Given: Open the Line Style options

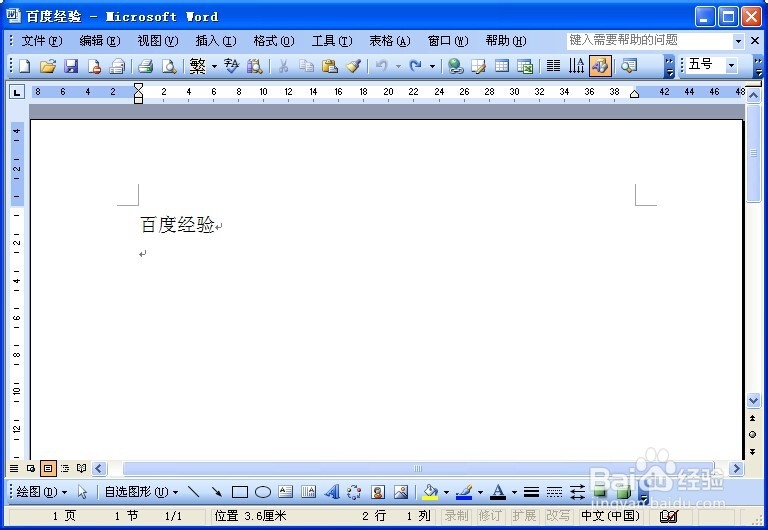Looking at the screenshot, I should [531, 491].
